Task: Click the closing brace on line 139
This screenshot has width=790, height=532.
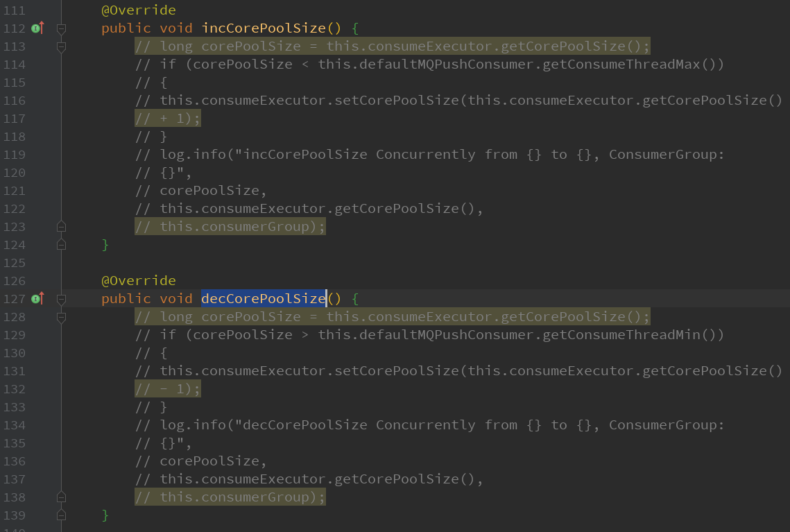Action: coord(105,515)
